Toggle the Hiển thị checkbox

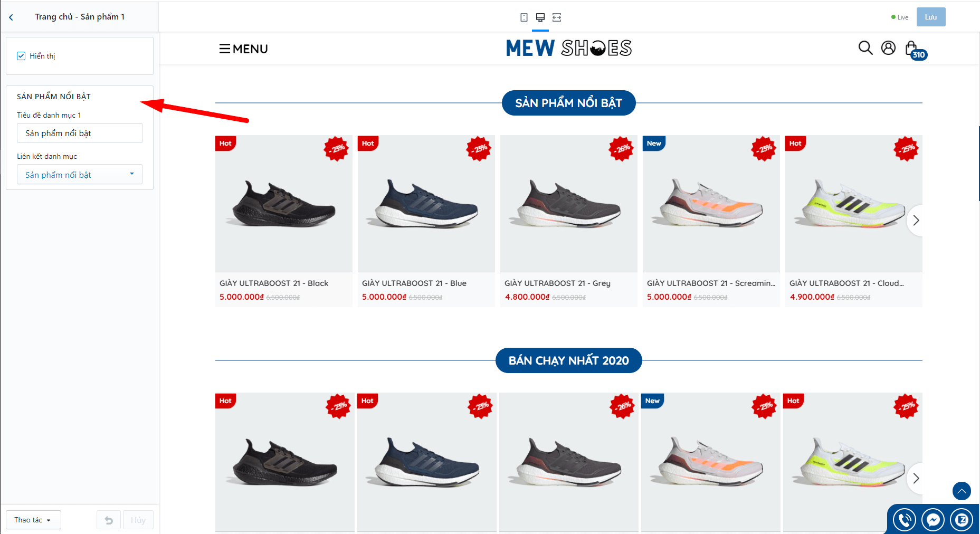pyautogui.click(x=21, y=56)
